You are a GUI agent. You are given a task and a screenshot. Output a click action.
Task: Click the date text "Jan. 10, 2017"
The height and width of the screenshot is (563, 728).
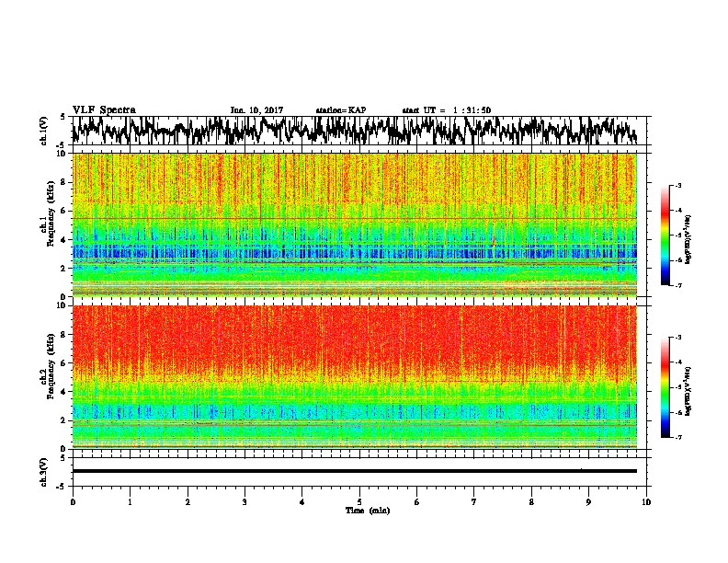tap(256, 110)
